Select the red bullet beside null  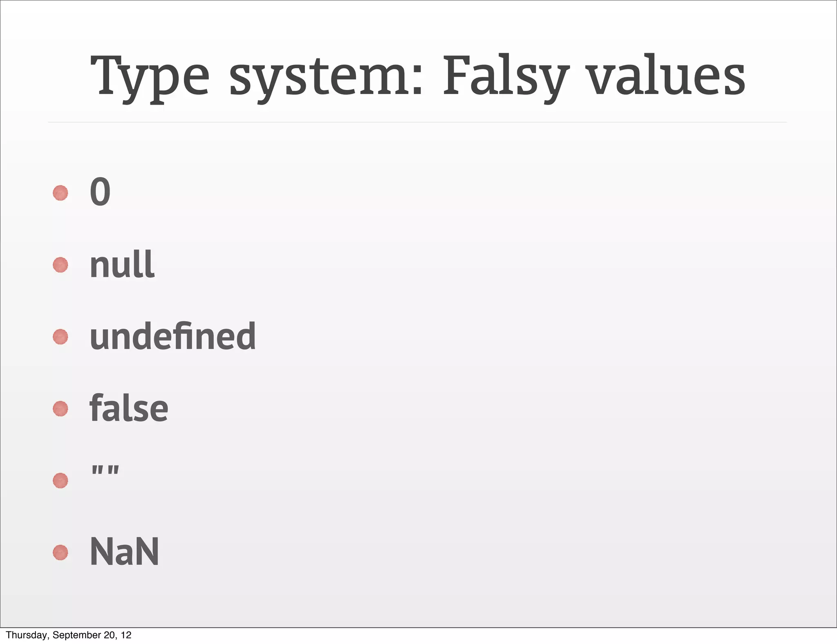point(60,265)
